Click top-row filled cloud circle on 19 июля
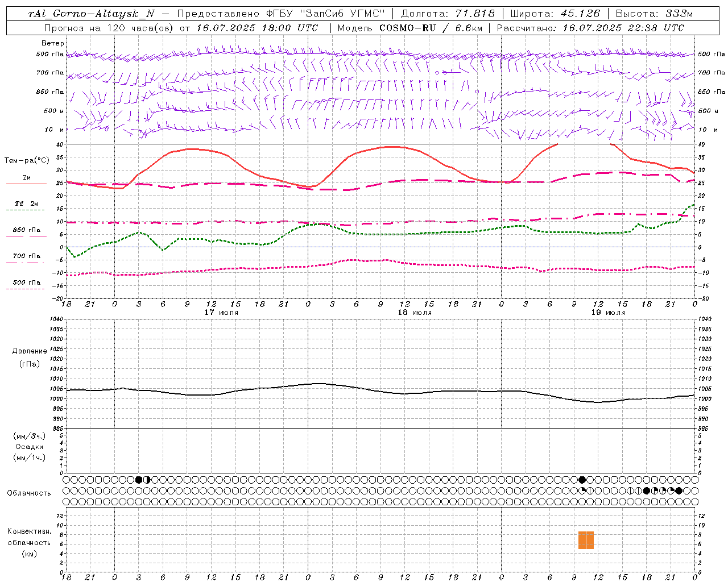The width and height of the screenshot is (728, 582). (582, 480)
